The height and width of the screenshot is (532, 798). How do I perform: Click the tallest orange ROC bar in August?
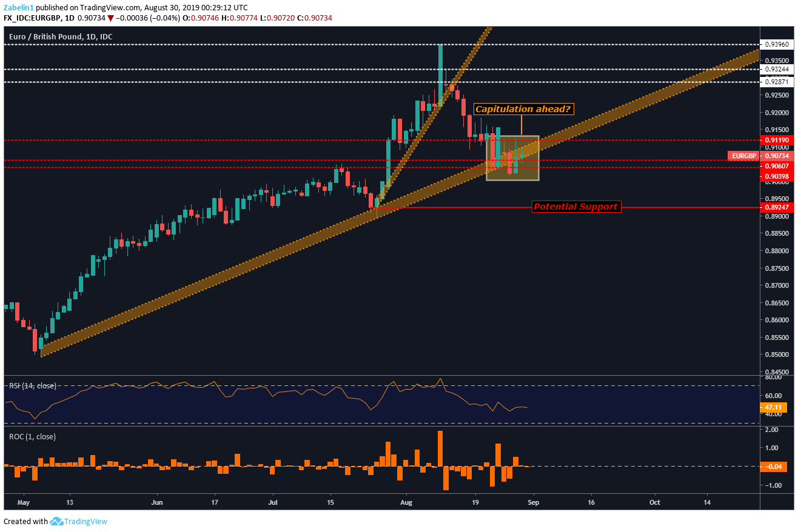[x=440, y=448]
